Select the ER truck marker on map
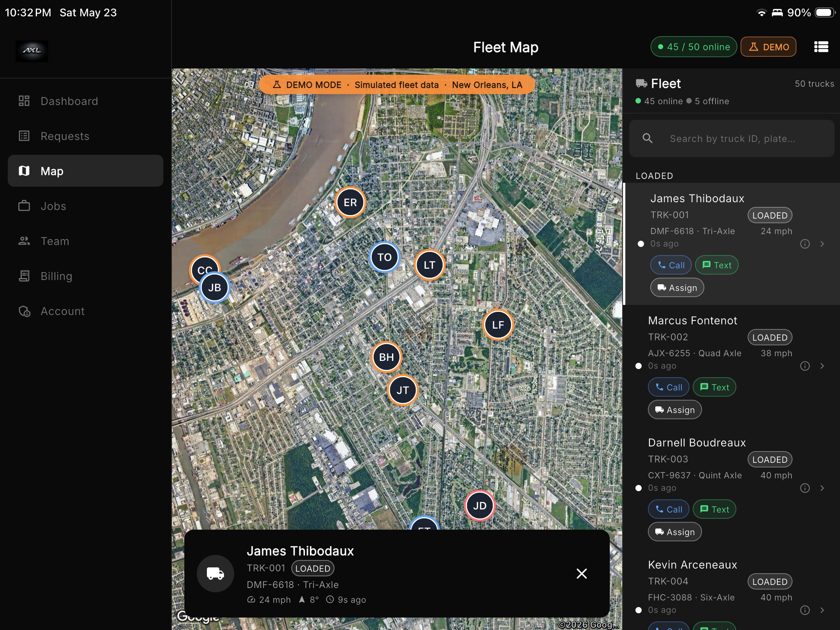 pos(350,202)
